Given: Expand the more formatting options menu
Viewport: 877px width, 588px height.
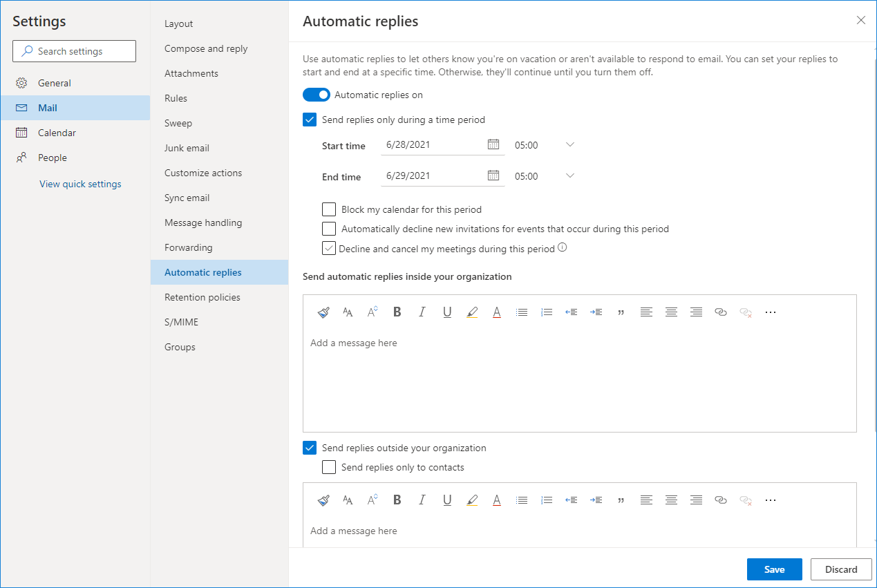Looking at the screenshot, I should (771, 312).
